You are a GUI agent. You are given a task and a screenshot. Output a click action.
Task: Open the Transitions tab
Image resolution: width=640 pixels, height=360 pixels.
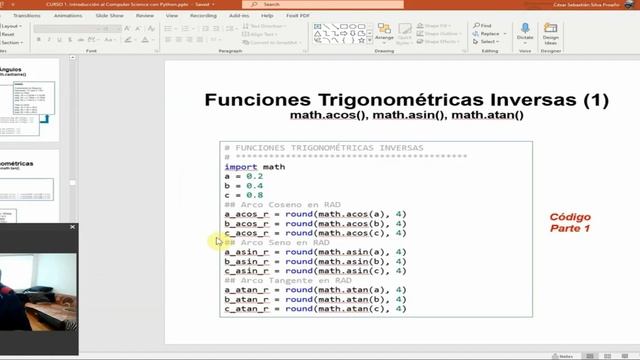(x=27, y=16)
